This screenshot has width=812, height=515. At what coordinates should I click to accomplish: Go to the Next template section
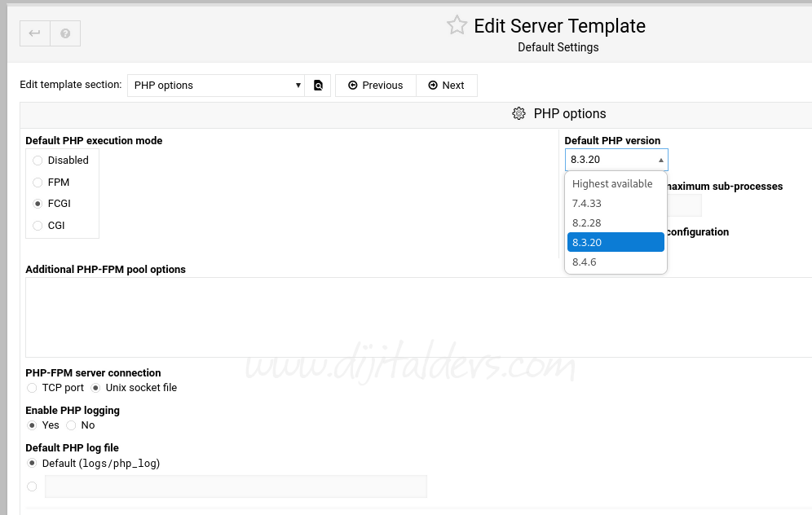tap(446, 86)
